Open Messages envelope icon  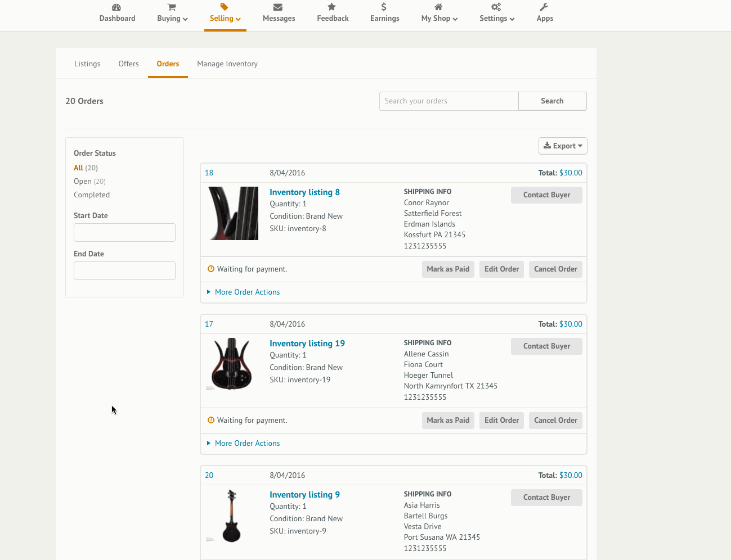278,7
